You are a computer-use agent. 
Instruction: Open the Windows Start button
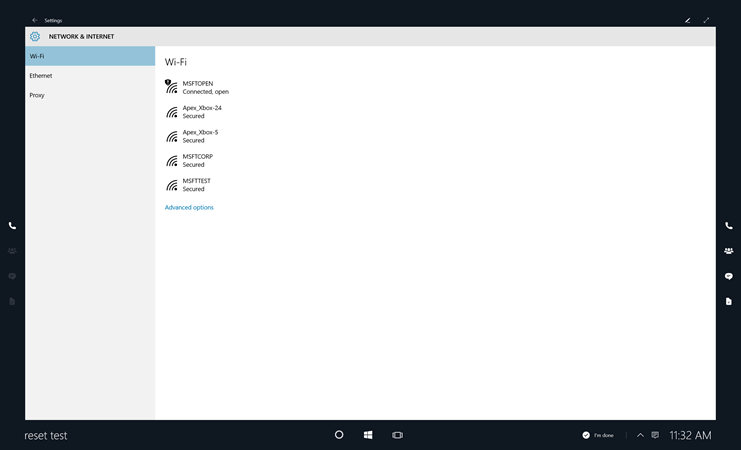(x=368, y=435)
